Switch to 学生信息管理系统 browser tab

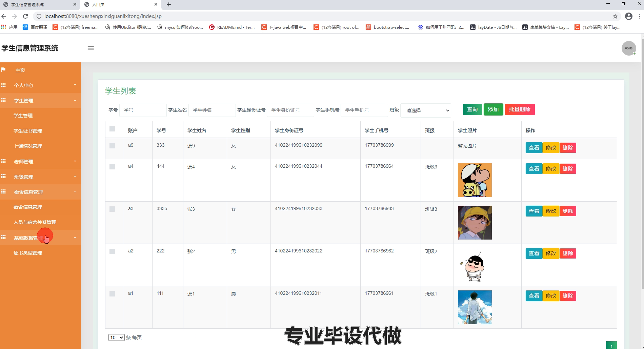coord(40,4)
